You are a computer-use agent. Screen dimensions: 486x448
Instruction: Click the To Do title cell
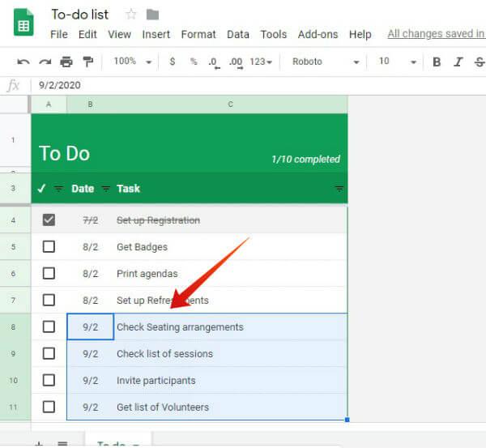[65, 153]
